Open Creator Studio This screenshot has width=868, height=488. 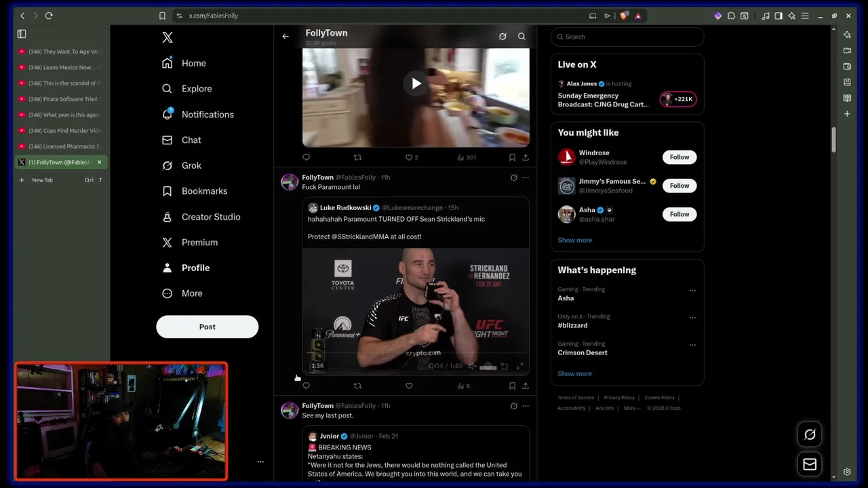[201, 217]
